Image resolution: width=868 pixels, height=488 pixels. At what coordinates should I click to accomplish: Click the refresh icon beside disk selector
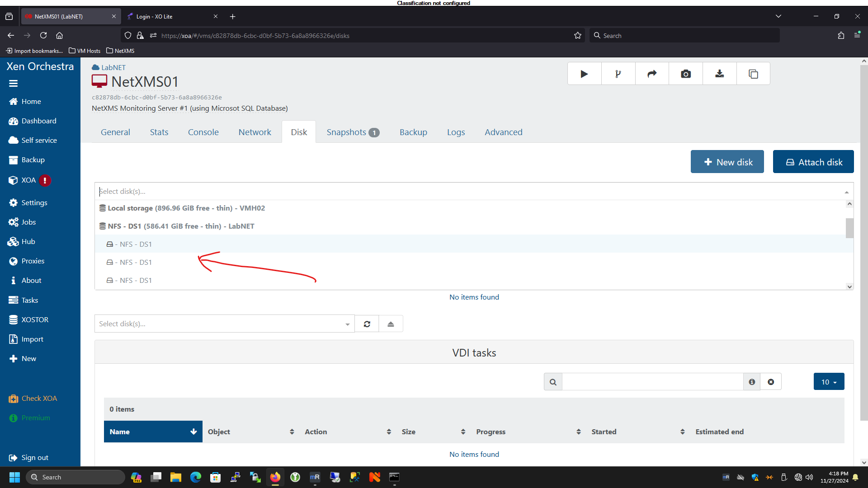pos(367,324)
